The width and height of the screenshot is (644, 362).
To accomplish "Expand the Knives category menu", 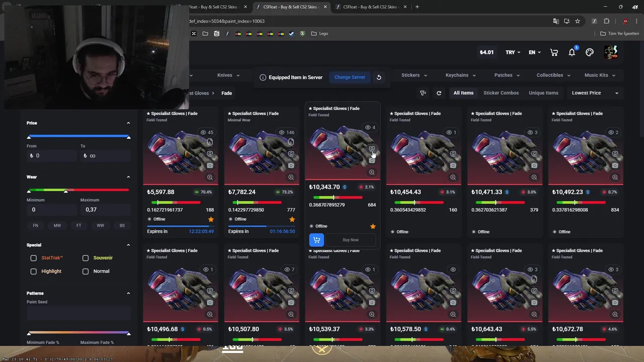I will [228, 75].
